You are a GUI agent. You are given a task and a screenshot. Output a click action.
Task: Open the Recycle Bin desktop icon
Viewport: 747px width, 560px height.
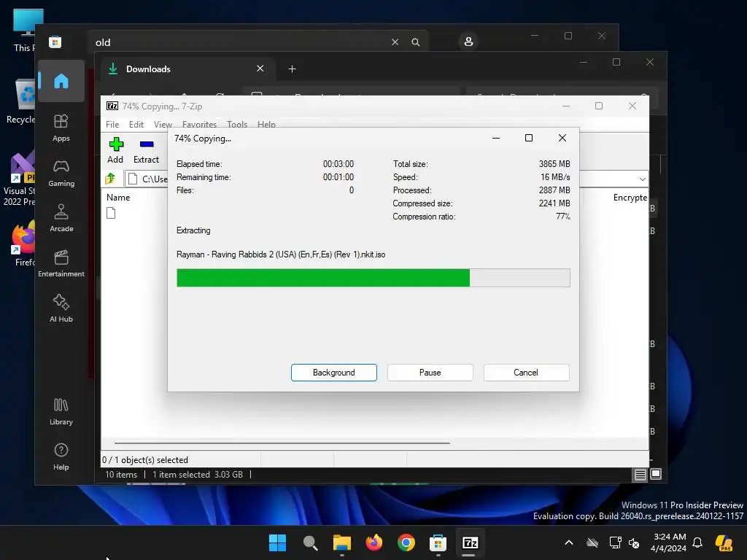(21, 101)
